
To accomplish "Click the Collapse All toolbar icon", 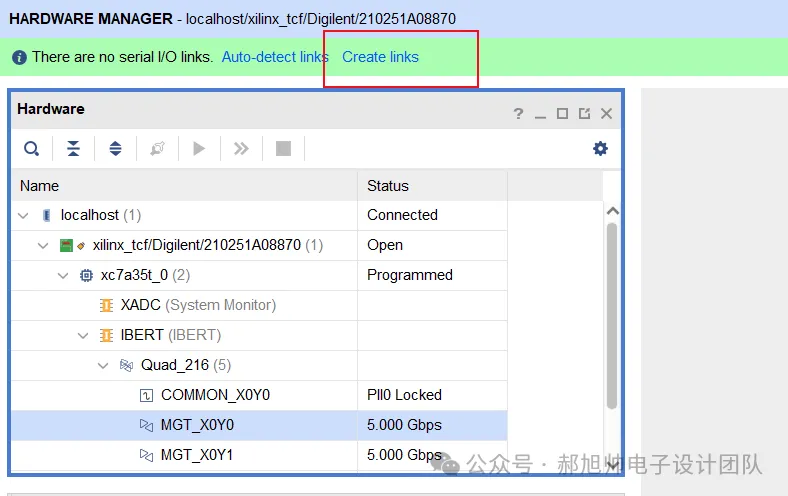I will pos(73,149).
